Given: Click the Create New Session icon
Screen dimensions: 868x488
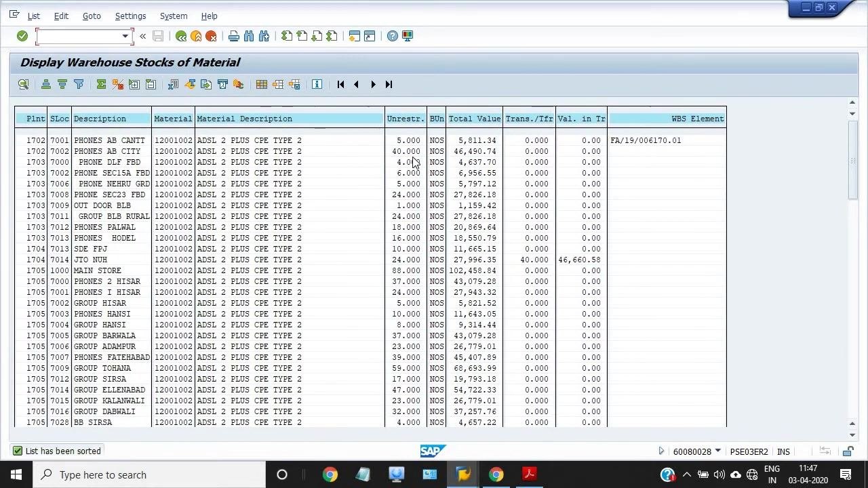Looking at the screenshot, I should click(x=354, y=36).
